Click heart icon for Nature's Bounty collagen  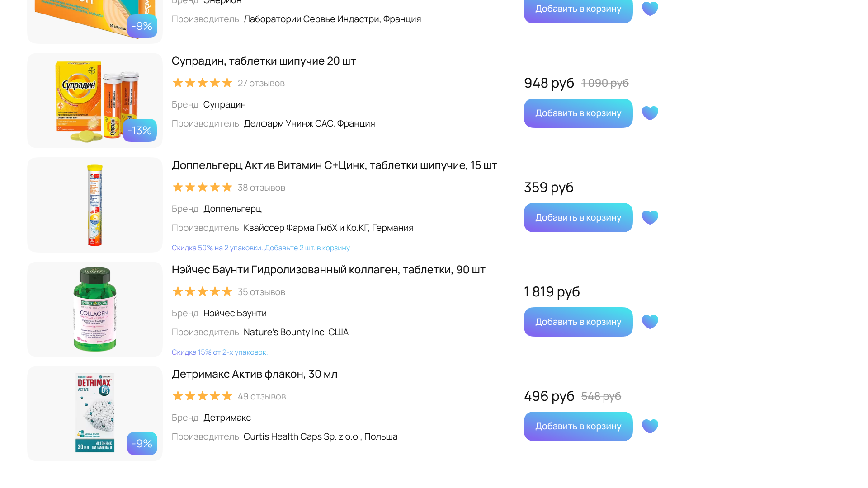click(x=650, y=322)
